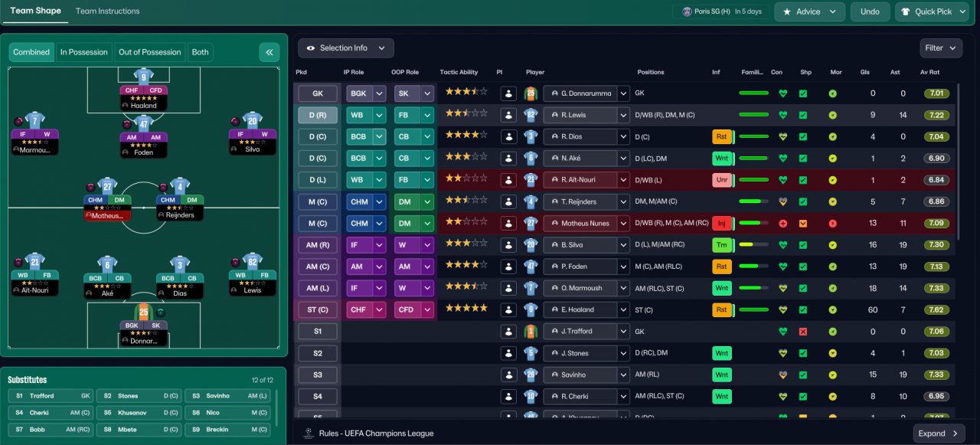Click the S1 Trafford substitute entry
This screenshot has width=980, height=445.
[x=51, y=396]
